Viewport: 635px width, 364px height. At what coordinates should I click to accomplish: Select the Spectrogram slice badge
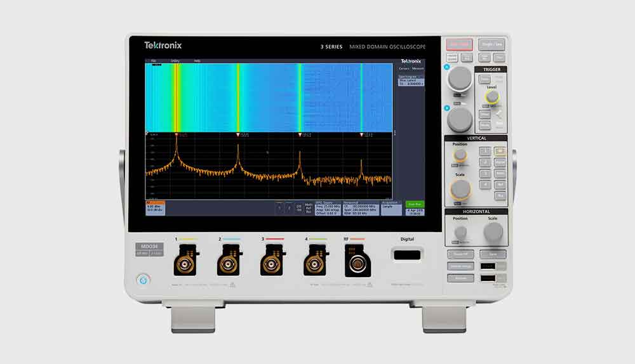[411, 81]
